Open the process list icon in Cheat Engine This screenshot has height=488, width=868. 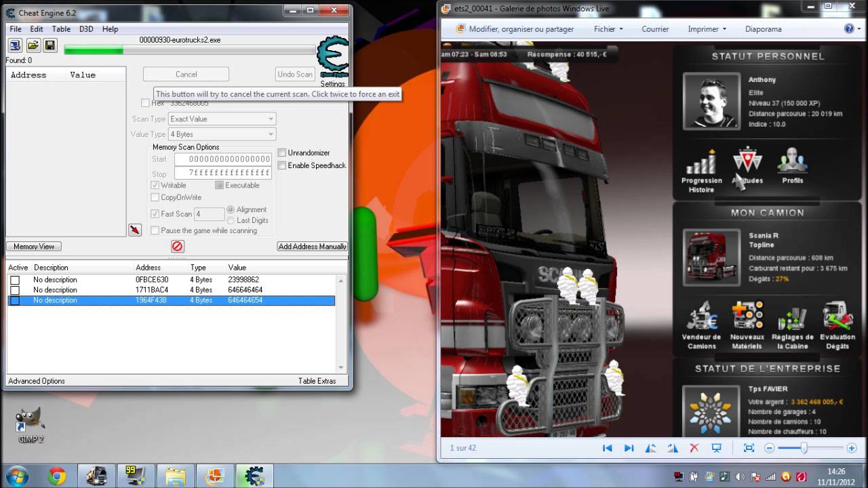[15, 45]
